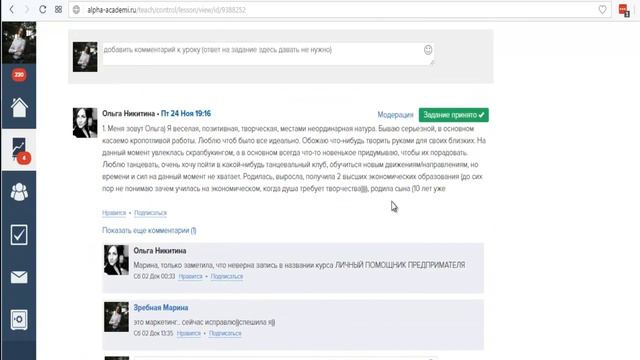Screen dimensions: 640x360
Task: Open the speed dial grid icon
Action: 58,9
